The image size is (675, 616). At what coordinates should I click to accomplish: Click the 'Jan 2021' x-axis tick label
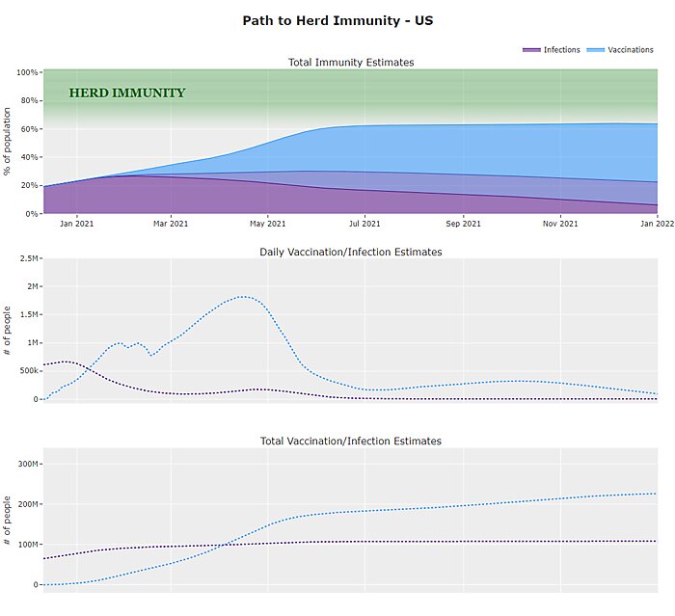(x=77, y=224)
